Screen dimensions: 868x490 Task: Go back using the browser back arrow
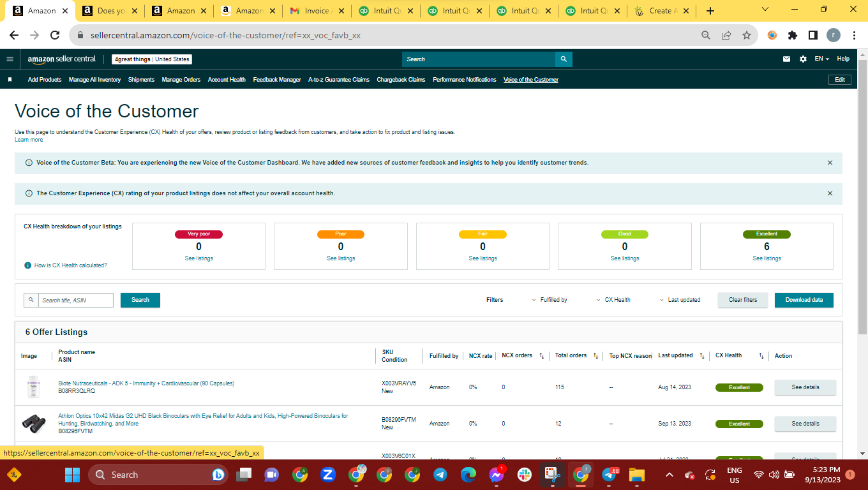click(x=14, y=36)
